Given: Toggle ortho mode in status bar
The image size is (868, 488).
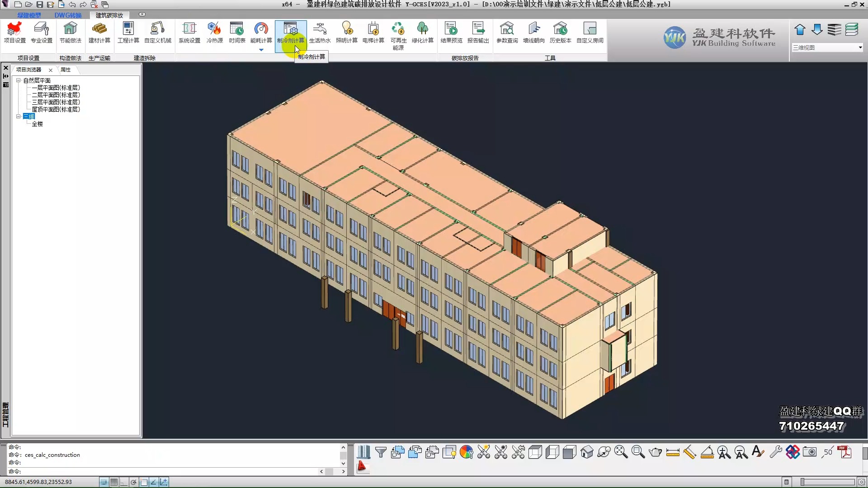Looking at the screenshot, I should point(123,482).
